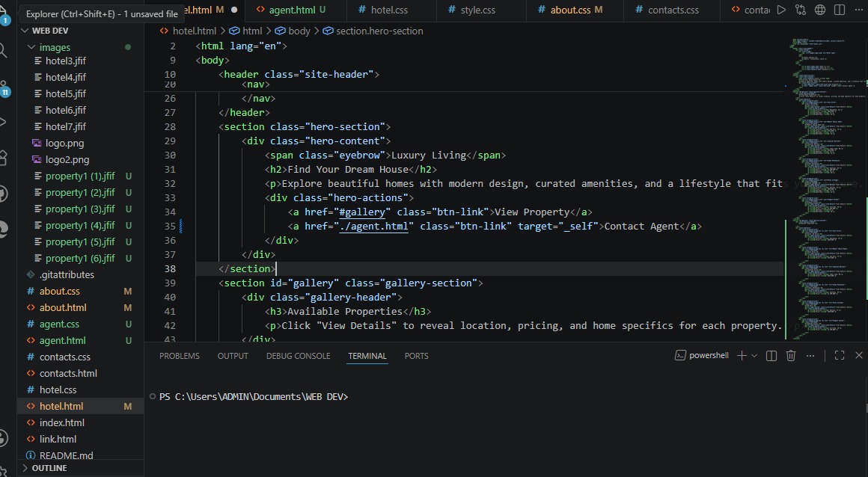Split the editor to the right
The height and width of the screenshot is (477, 868).
pos(840,10)
